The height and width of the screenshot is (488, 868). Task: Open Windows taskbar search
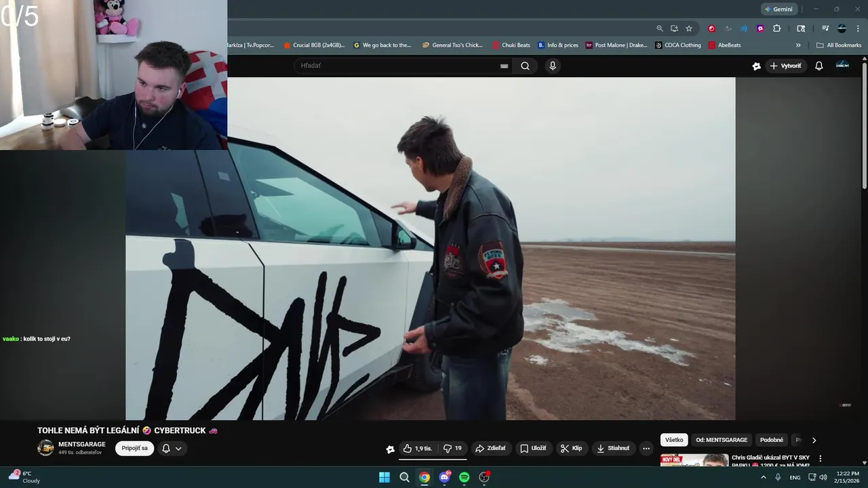(x=404, y=477)
